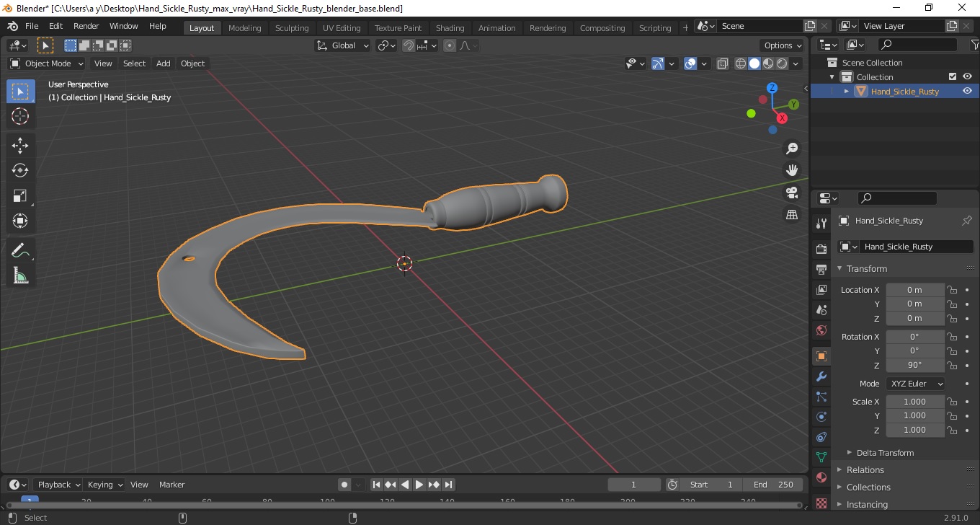Switch to Solid viewport shading
The image size is (980, 525).
pyautogui.click(x=754, y=63)
